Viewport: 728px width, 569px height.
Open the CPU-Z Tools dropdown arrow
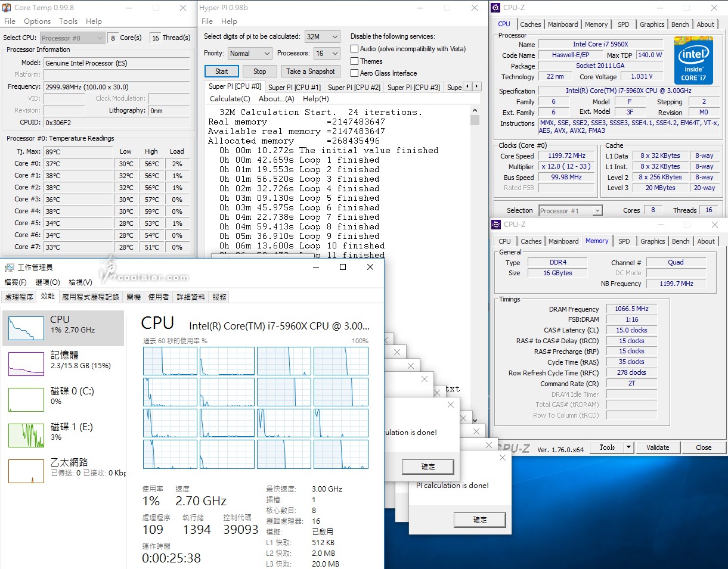pos(628,447)
